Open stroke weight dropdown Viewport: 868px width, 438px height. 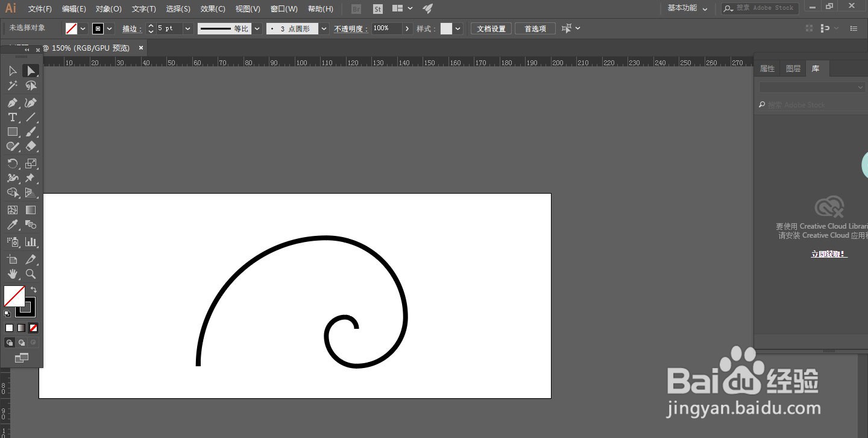pyautogui.click(x=188, y=28)
